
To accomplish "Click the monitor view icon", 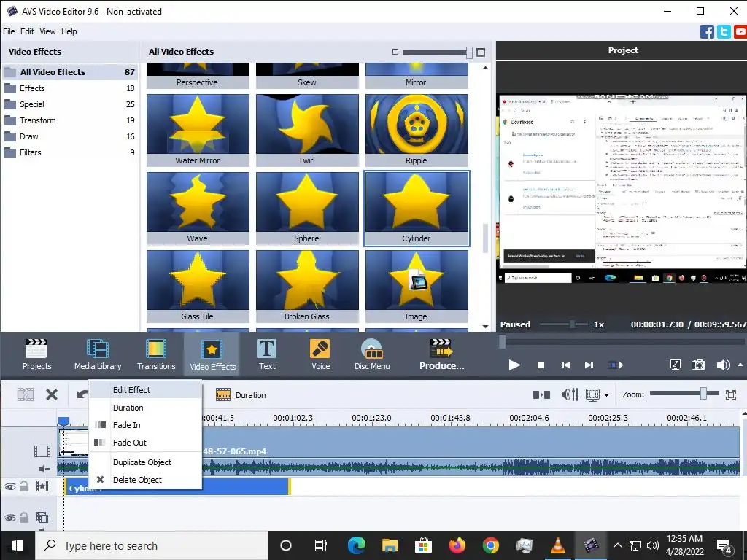I will (x=592, y=394).
